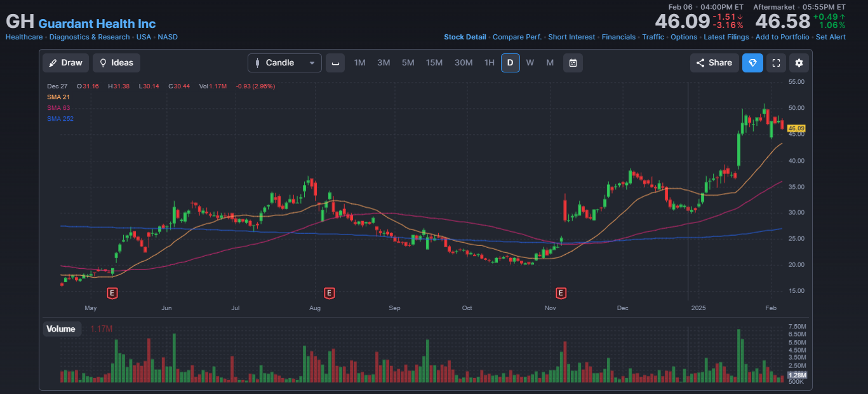
Task: Select the 3M interval
Action: pos(384,63)
